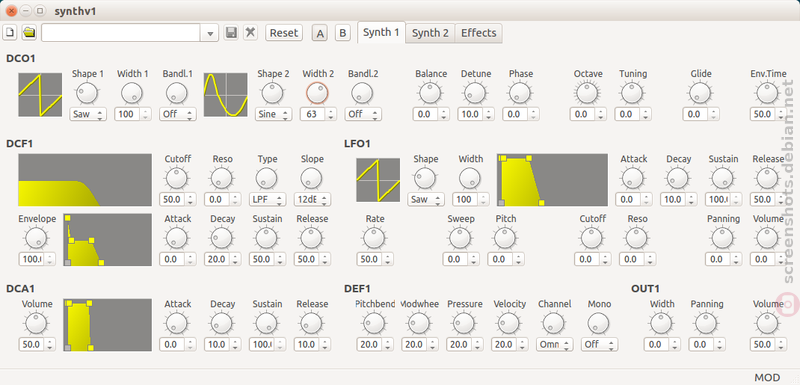
Task: Open preset file with folder icon
Action: pyautogui.click(x=29, y=33)
